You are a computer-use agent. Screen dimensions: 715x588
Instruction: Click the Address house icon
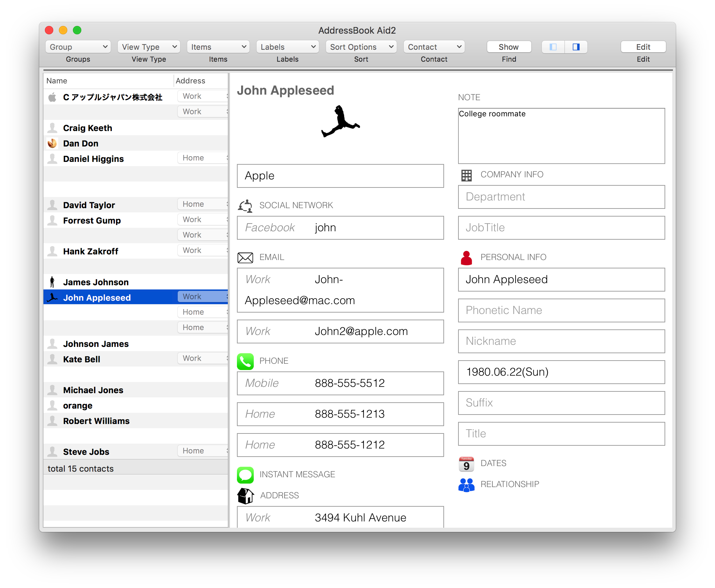(x=245, y=495)
